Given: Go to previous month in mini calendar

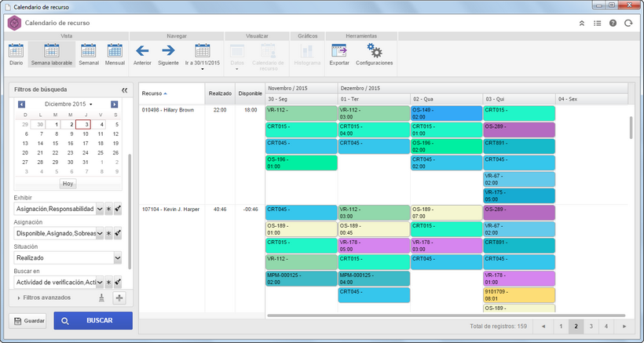Looking at the screenshot, I should pos(22,104).
